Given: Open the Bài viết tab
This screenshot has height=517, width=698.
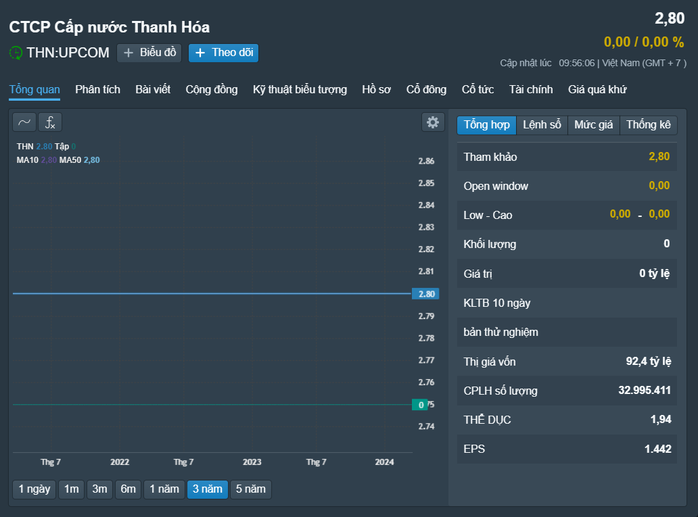Looking at the screenshot, I should pyautogui.click(x=153, y=90).
